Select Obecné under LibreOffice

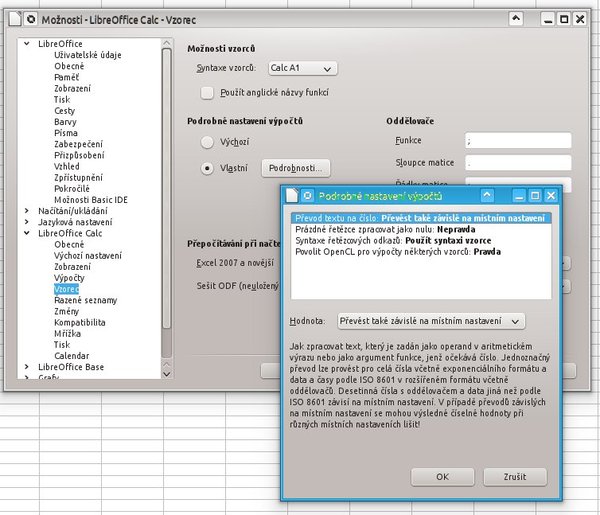(69, 66)
